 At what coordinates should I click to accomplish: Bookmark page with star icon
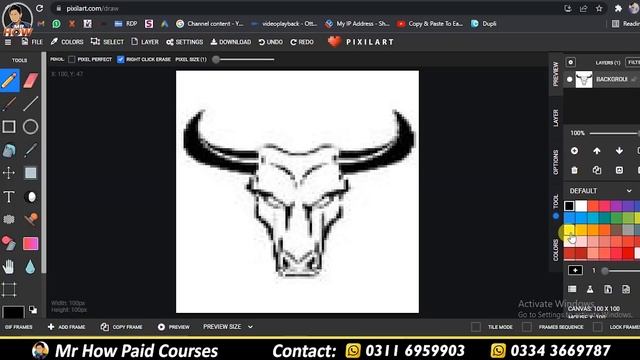(599, 9)
